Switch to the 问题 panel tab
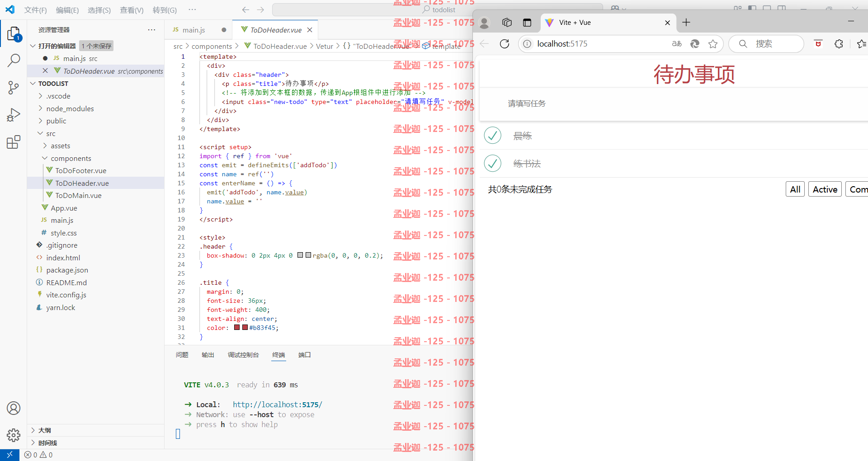Viewport: 868px width, 461px height. pyautogui.click(x=182, y=355)
